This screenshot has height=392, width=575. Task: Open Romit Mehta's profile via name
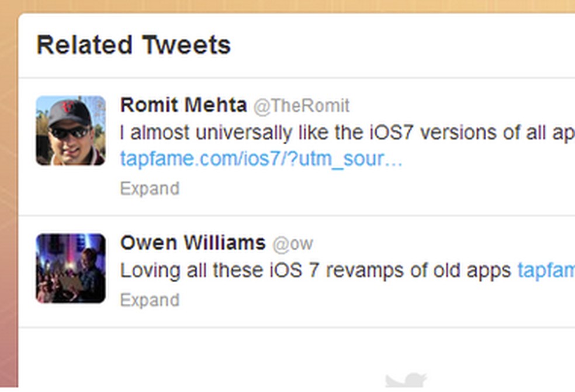click(x=183, y=106)
